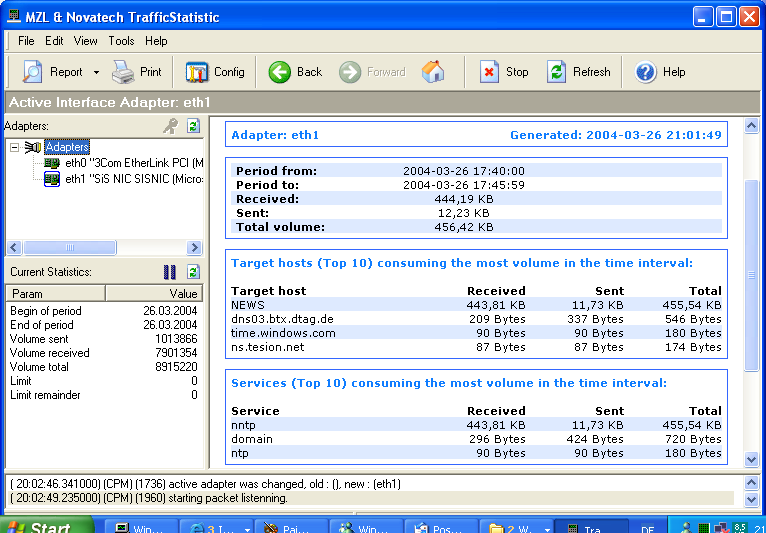Open the Report dropdown arrow

click(96, 72)
